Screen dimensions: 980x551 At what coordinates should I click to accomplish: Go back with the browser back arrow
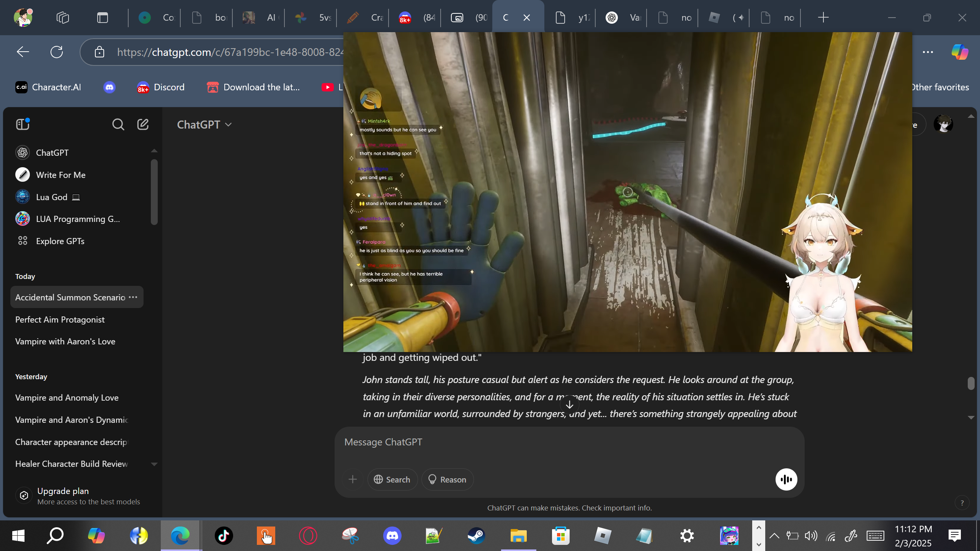tap(23, 52)
